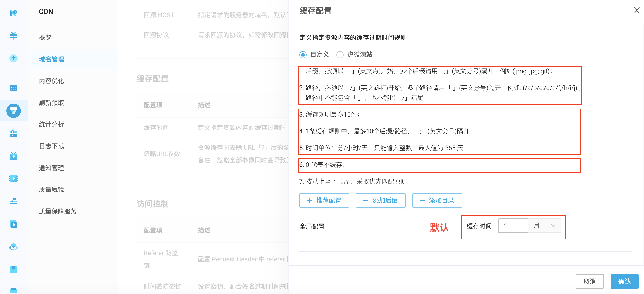
Task: Click the logo icon at top of sidebar
Action: click(14, 13)
